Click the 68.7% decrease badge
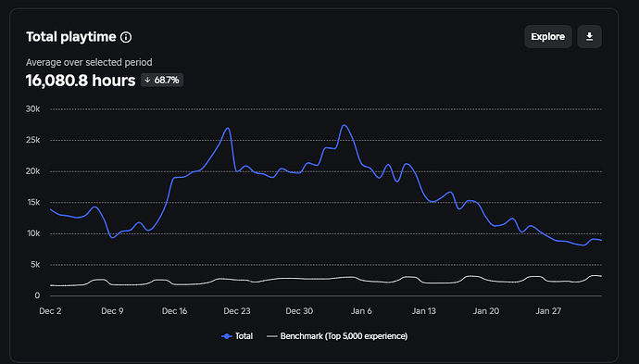639x364 pixels. (x=162, y=80)
